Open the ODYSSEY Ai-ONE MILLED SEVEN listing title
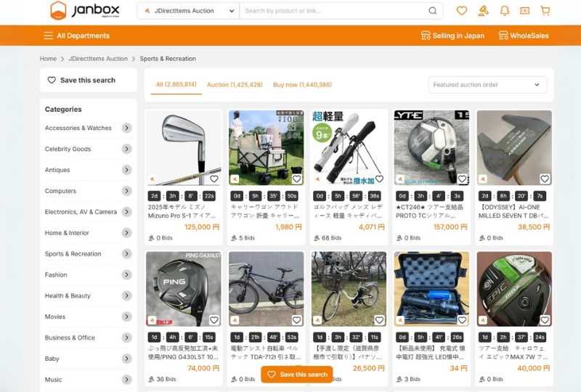This screenshot has height=392, width=581. click(513, 211)
